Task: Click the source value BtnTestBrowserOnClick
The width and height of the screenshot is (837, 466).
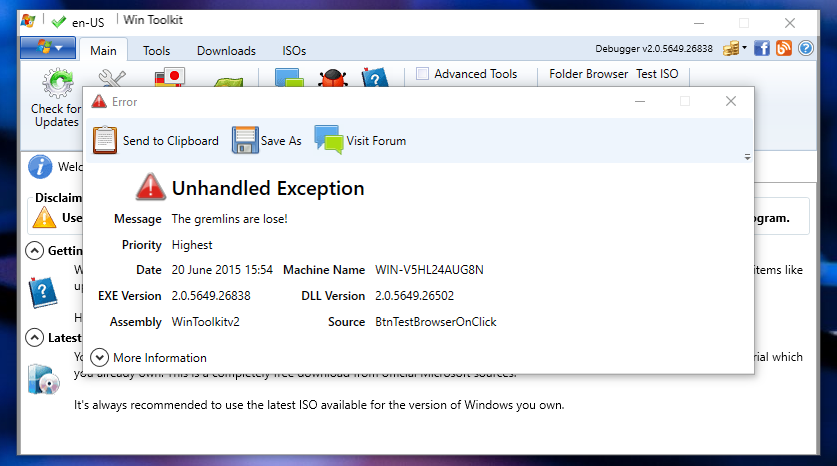Action: point(436,322)
